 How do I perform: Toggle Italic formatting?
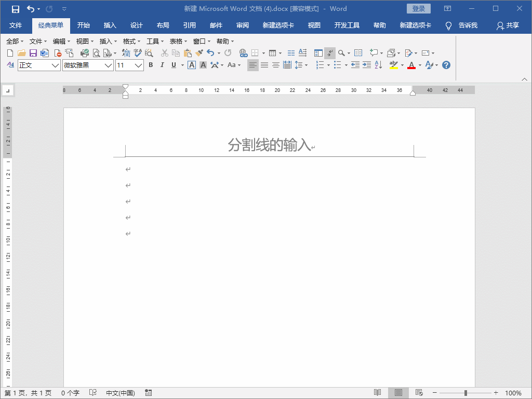pos(162,65)
